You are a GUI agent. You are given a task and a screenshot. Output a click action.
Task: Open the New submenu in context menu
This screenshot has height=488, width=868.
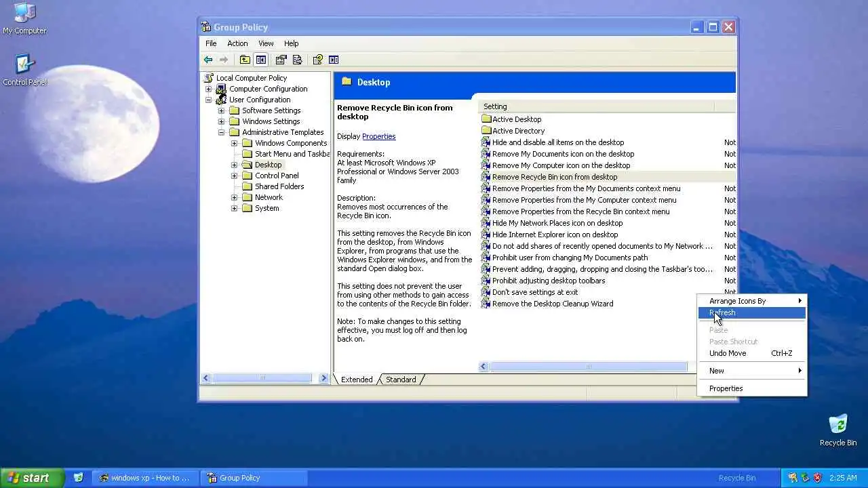[x=752, y=371]
